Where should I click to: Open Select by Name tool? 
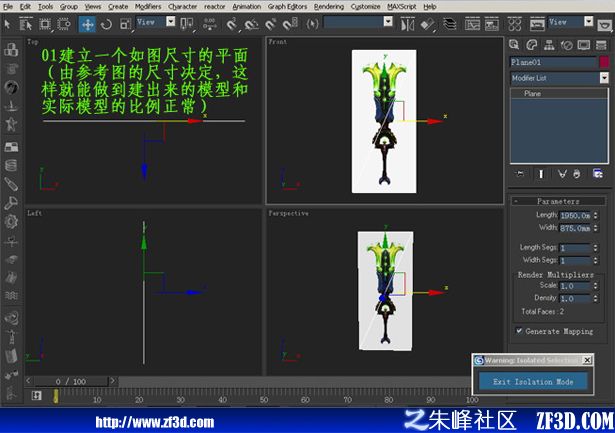(26, 24)
